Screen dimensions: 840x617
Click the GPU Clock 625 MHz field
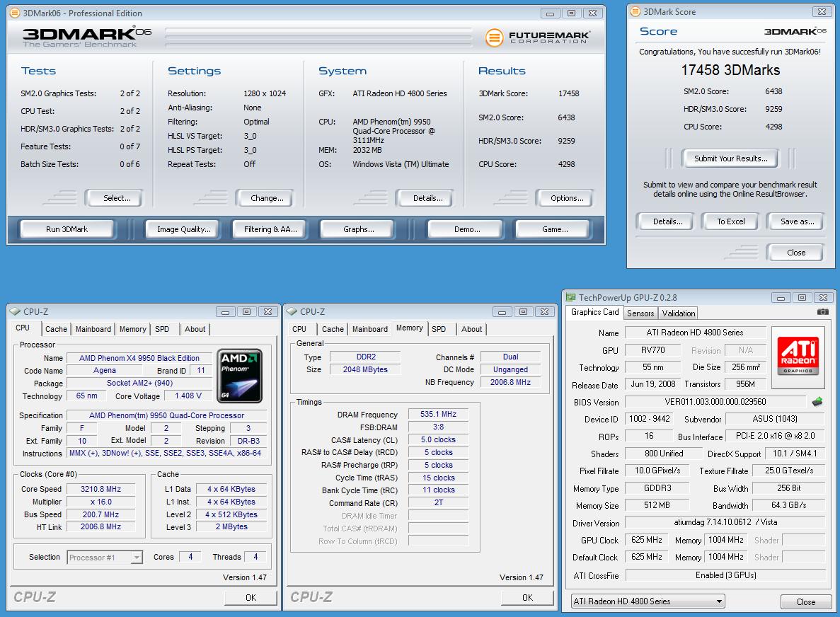[x=647, y=540]
